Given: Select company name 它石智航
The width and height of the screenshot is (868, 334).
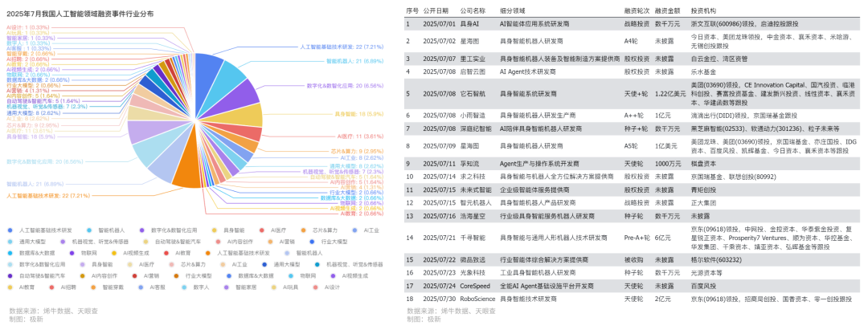Looking at the screenshot, I should (x=473, y=93).
